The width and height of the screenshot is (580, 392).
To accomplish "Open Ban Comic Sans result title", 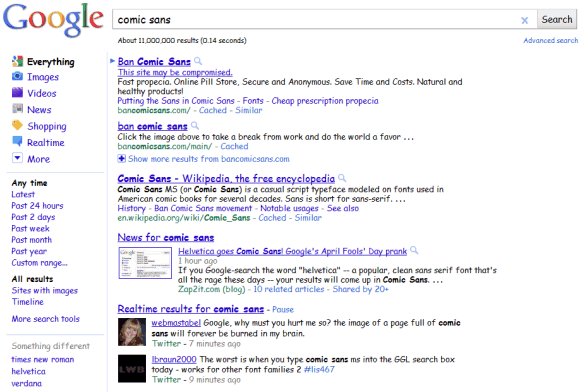I will (x=154, y=61).
